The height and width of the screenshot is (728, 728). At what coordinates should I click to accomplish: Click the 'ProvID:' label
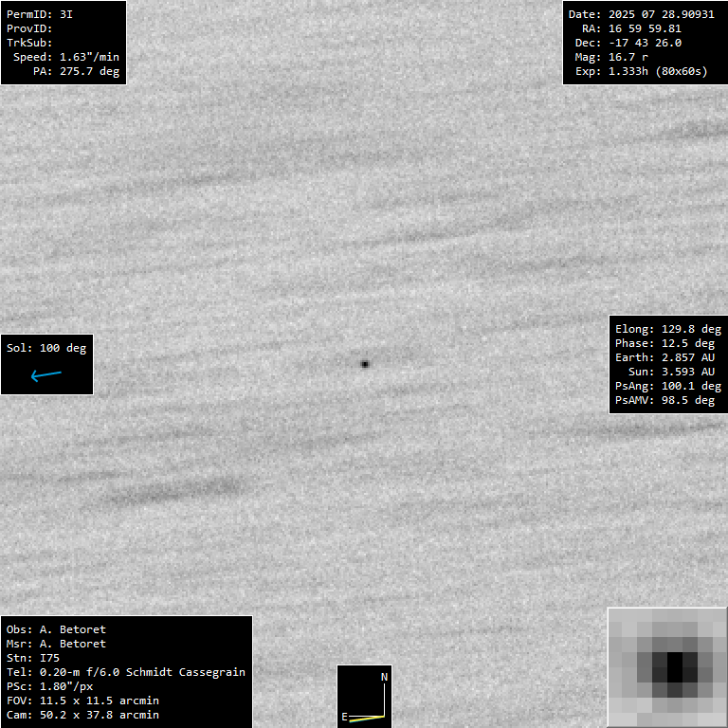[x=29, y=28]
